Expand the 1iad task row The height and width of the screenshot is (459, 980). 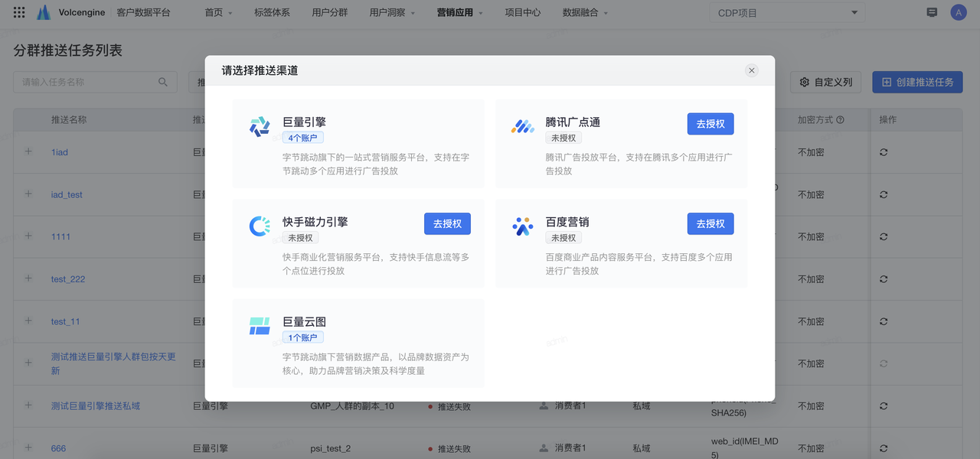pos(28,151)
